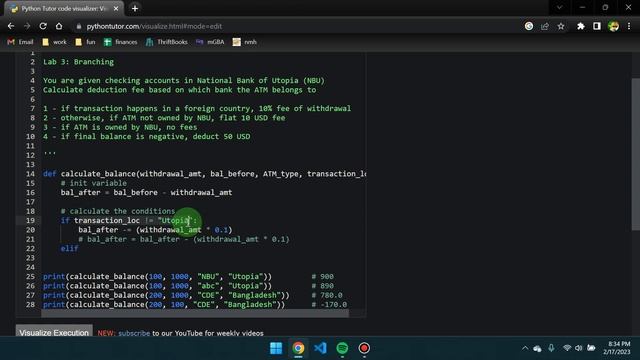Show hidden system tray icons
Viewport: 640px width, 360px height.
pos(525,348)
